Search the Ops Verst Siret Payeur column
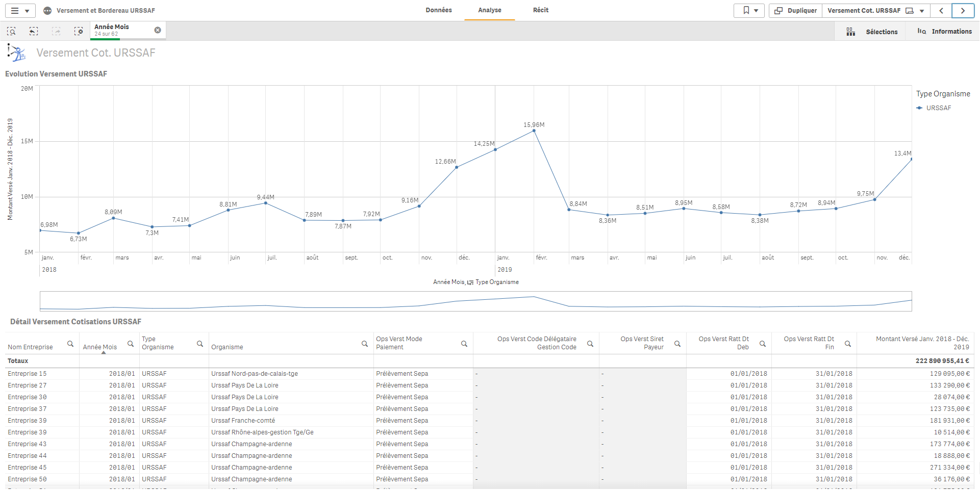 [x=677, y=344]
